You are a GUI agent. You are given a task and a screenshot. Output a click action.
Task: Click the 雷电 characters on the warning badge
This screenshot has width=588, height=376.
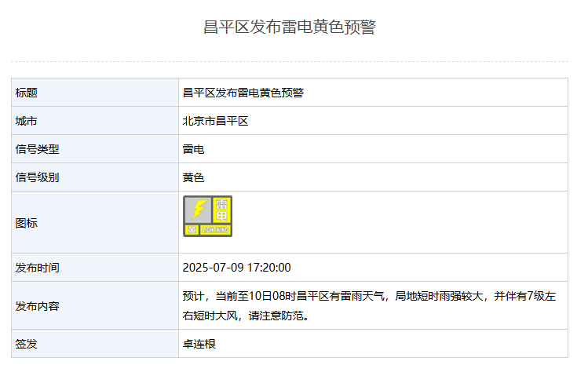(221, 210)
